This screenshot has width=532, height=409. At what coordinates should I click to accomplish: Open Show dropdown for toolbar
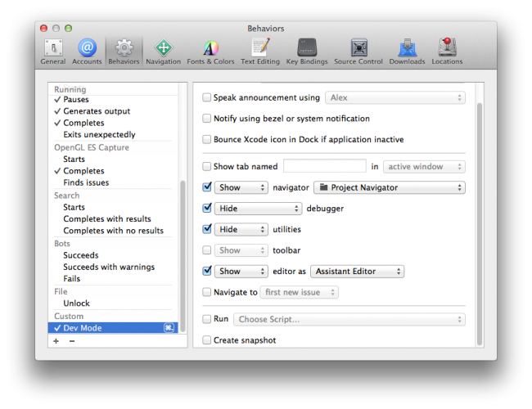tap(241, 250)
